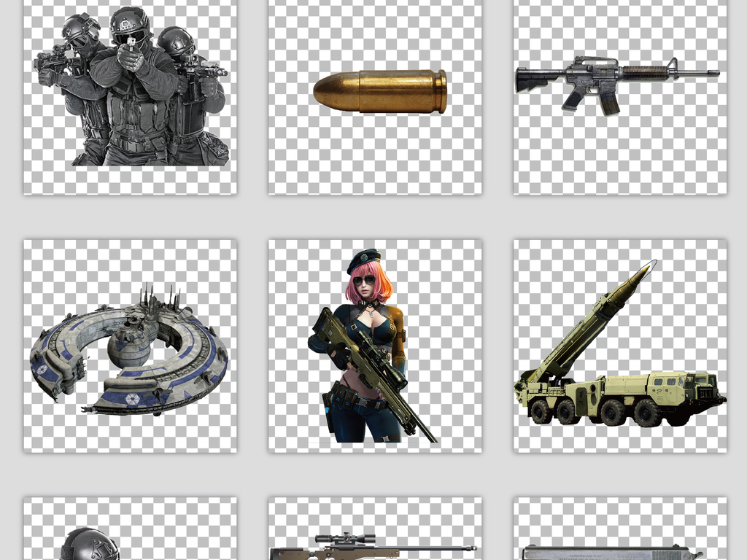Select the brass bullet image
Screen dimensions: 747x560
[x=379, y=91]
